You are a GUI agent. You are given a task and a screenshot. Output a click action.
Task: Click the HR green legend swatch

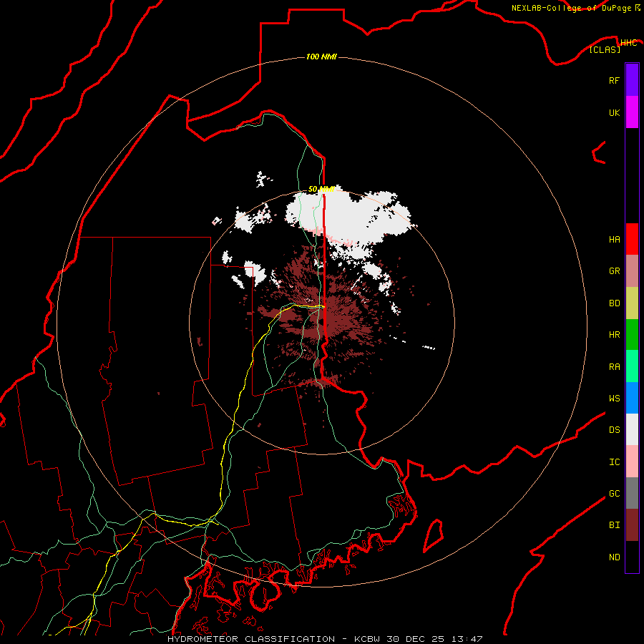point(632,335)
